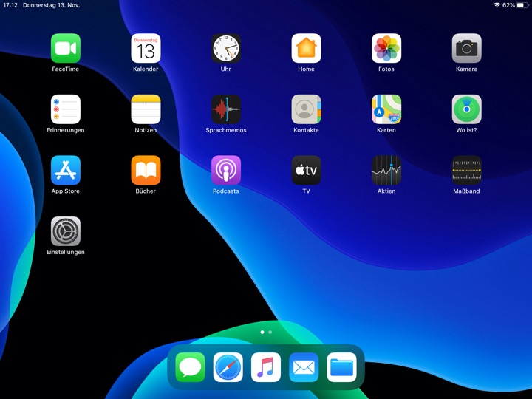Open Messages from the dock
This screenshot has height=399, width=532.
pyautogui.click(x=190, y=367)
